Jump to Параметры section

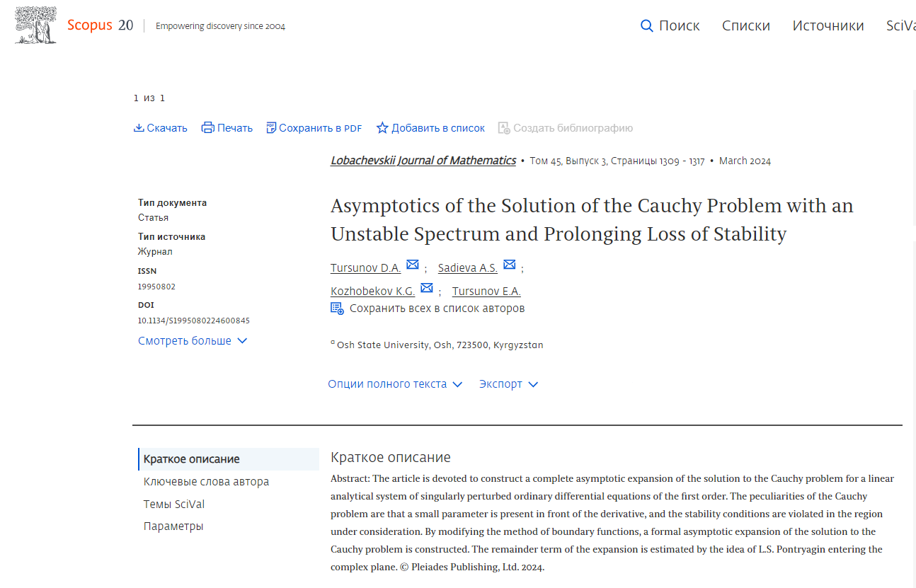[173, 526]
